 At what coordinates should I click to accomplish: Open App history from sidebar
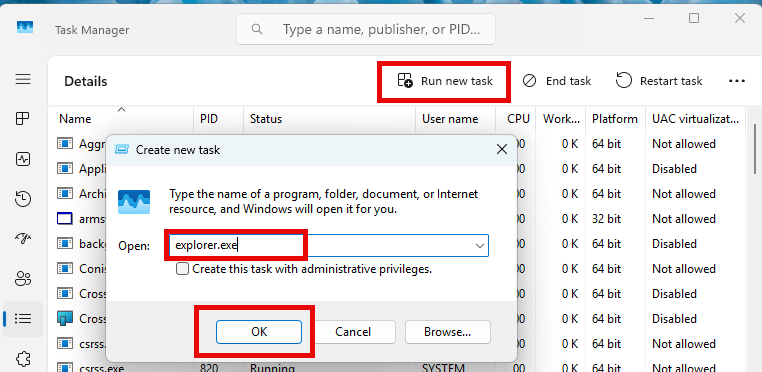23,199
